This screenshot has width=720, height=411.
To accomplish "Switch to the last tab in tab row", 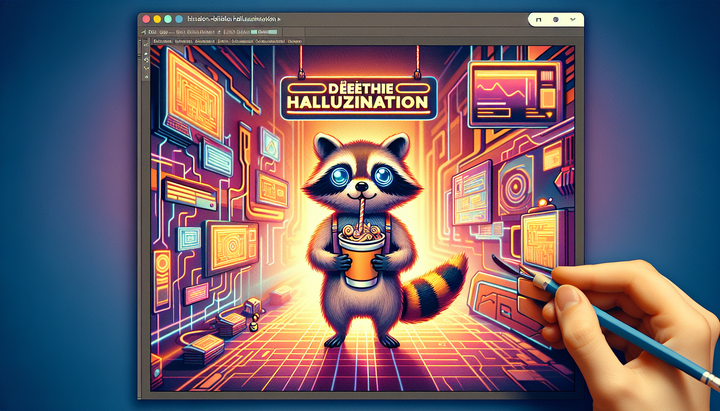I will (x=295, y=43).
